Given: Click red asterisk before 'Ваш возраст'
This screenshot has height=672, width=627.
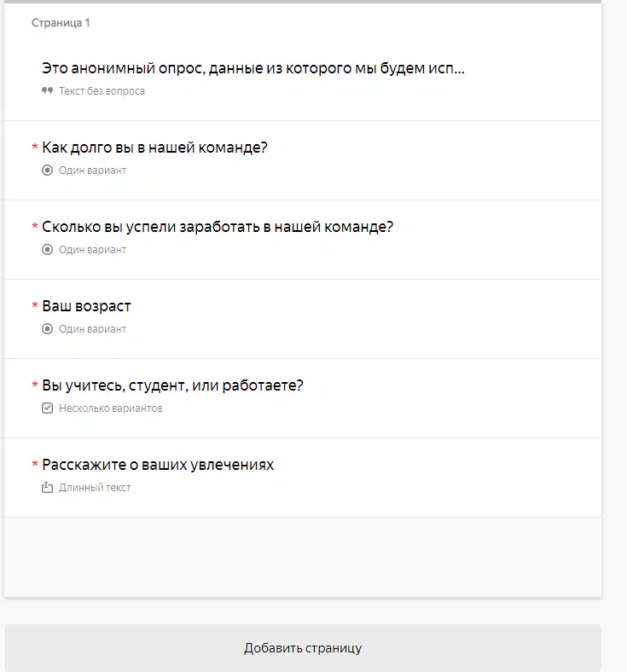Looking at the screenshot, I should tap(35, 305).
